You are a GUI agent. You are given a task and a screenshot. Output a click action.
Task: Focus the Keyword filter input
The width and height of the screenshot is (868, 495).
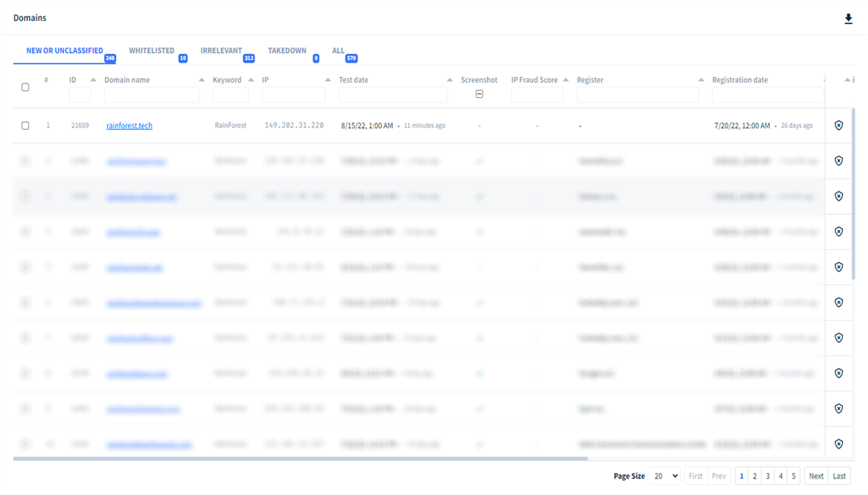(231, 95)
